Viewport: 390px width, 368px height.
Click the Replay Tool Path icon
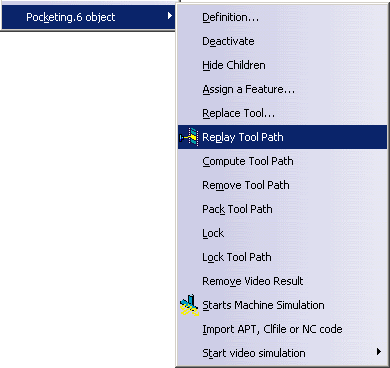[x=189, y=137]
